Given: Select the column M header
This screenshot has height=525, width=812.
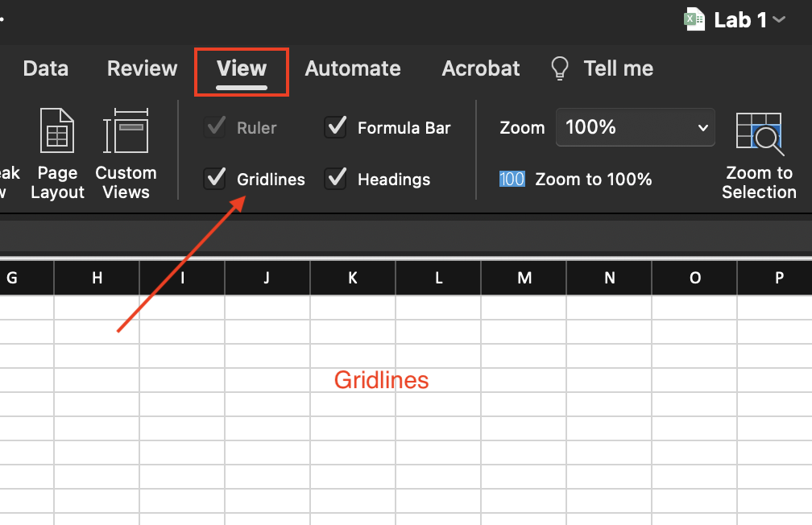Looking at the screenshot, I should click(x=524, y=279).
